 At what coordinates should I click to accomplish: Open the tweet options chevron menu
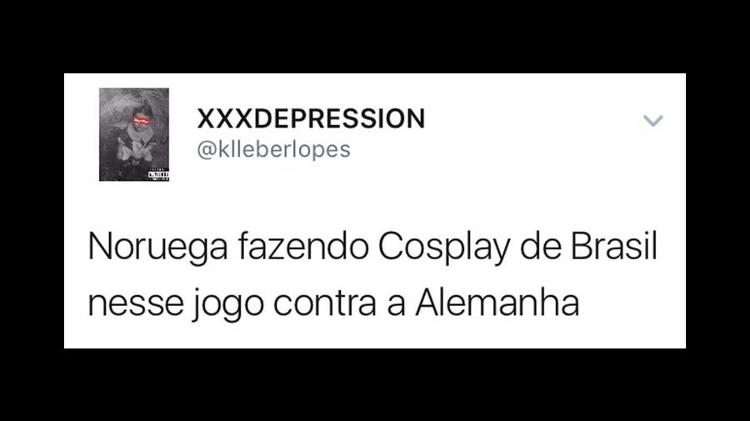pyautogui.click(x=653, y=121)
